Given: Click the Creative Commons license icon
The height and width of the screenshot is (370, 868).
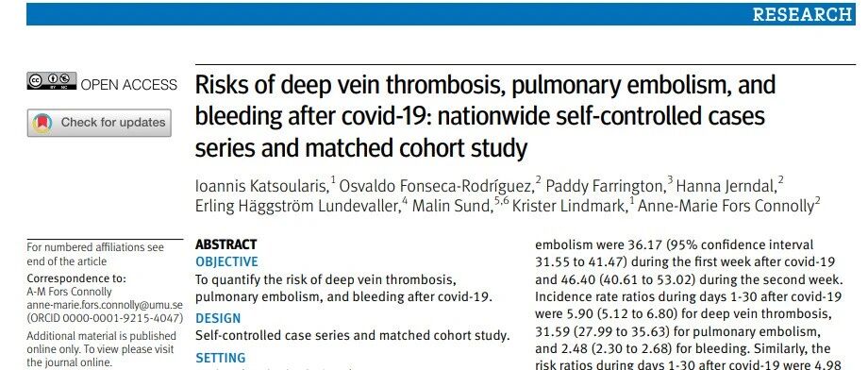Looking at the screenshot, I should pos(52,81).
